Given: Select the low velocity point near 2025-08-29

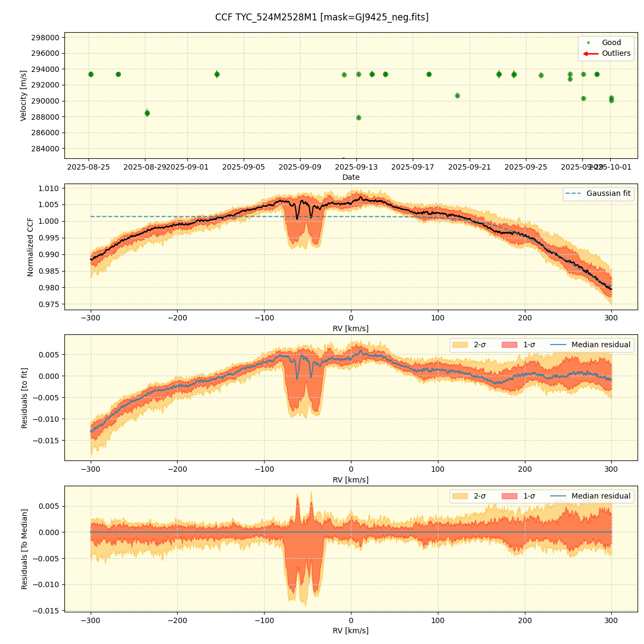Looking at the screenshot, I should pos(147,113).
